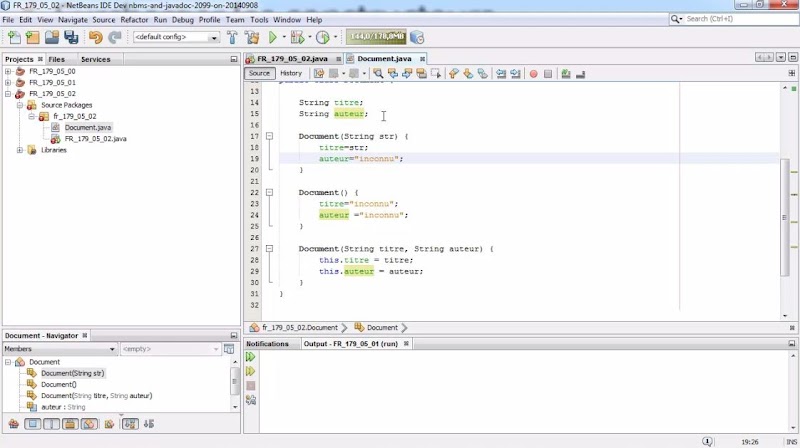The width and height of the screenshot is (800, 448).
Task: Select auteur : String in Navigator
Action: pos(63,407)
